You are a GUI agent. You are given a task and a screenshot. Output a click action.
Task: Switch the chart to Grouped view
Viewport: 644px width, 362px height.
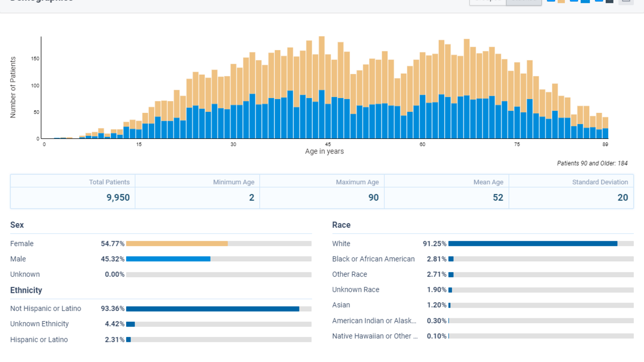(487, 1)
